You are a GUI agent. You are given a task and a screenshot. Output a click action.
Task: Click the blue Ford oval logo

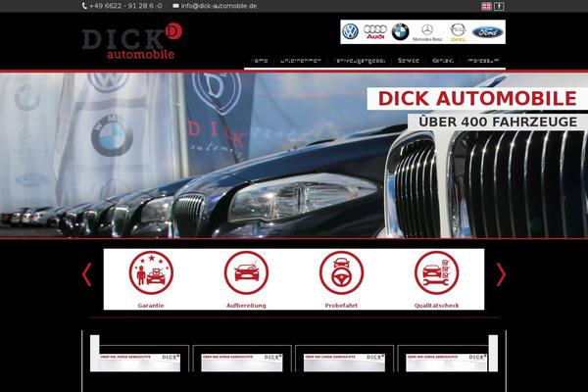pos(487,32)
